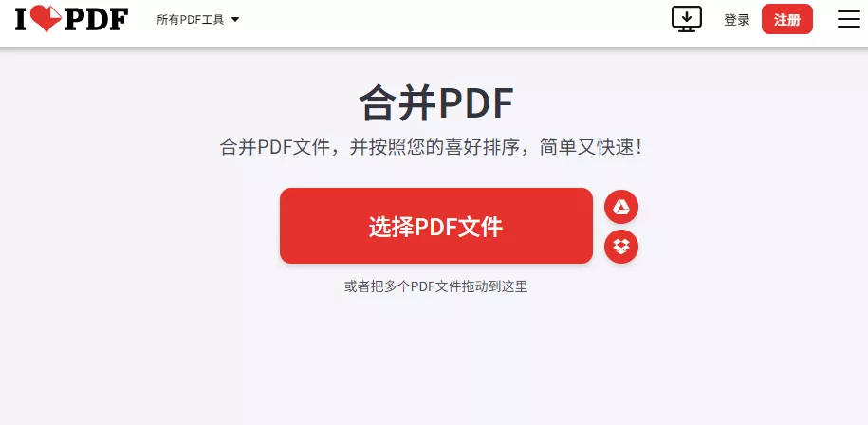Click the red 注册 button
The image size is (868, 425).
click(787, 19)
